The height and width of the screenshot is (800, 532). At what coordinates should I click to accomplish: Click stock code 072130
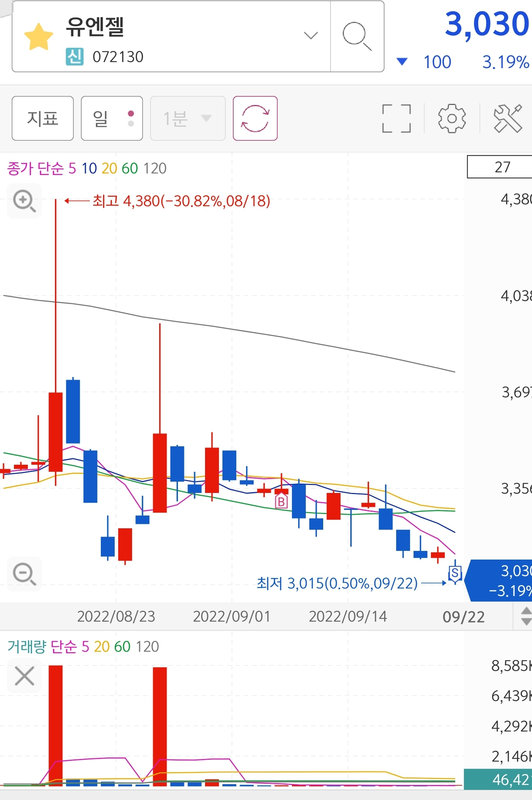118,57
